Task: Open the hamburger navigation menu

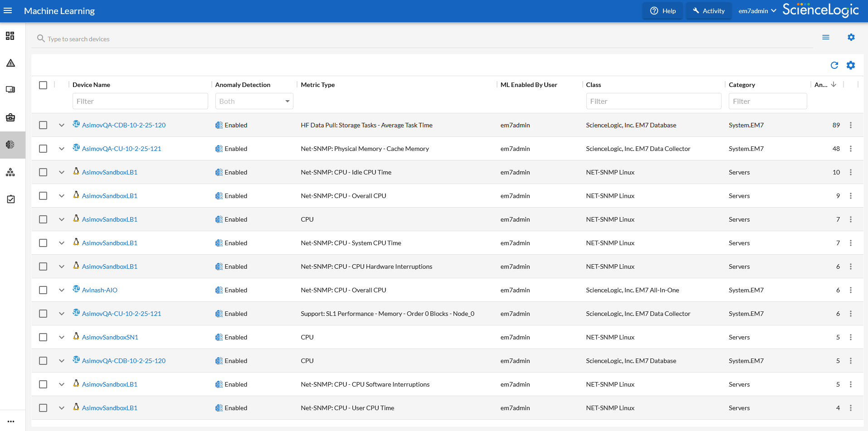Action: coord(8,11)
